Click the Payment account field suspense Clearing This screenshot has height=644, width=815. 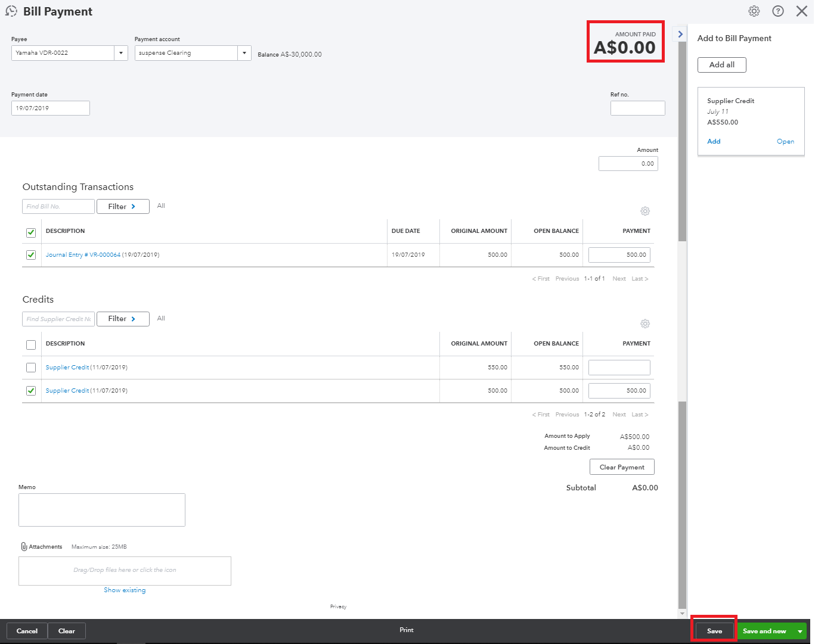click(186, 53)
